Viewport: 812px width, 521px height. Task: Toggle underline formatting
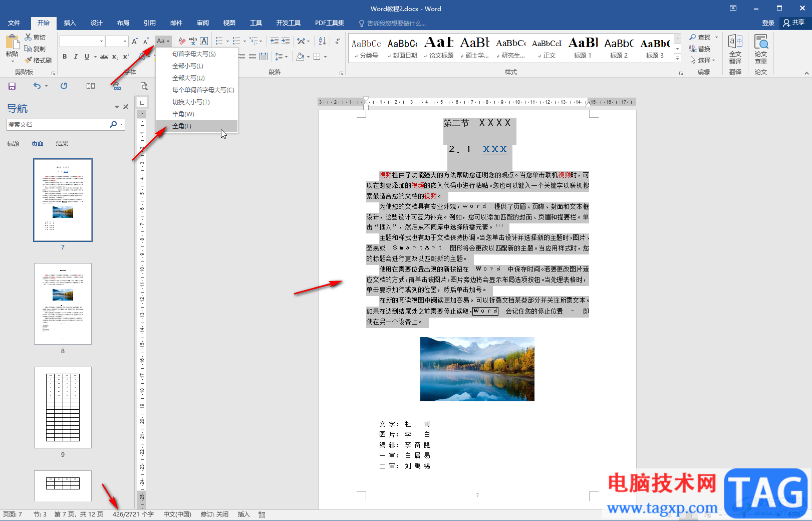click(x=87, y=57)
